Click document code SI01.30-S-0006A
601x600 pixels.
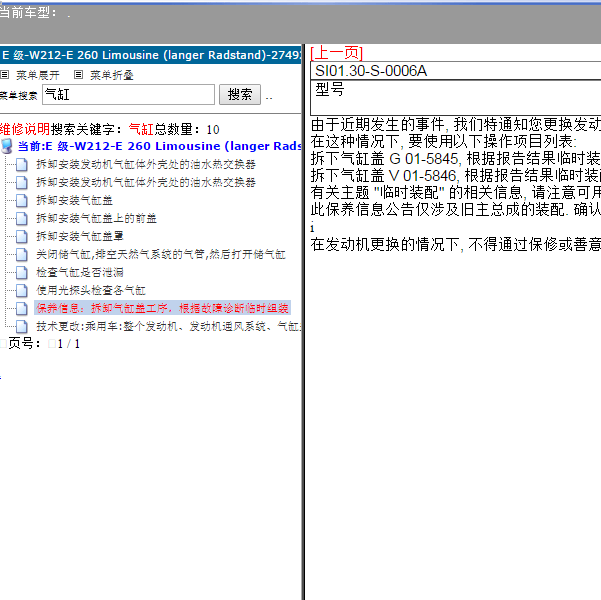pos(371,71)
